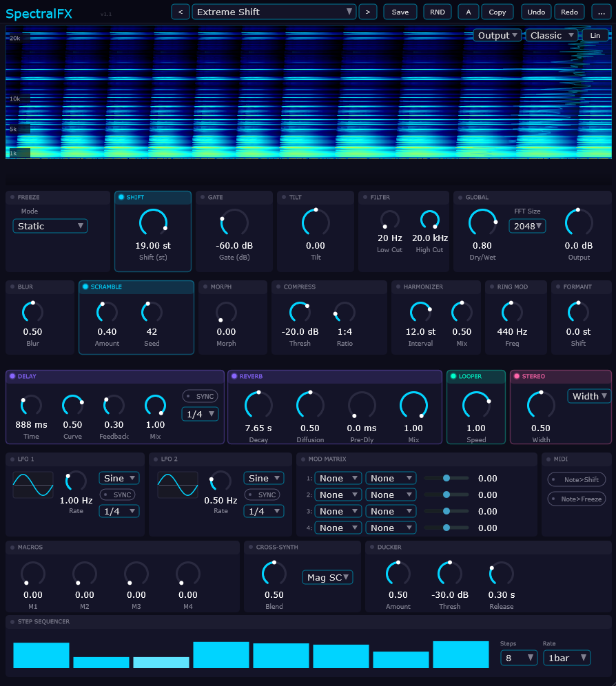
Task: Click the Compress Thresh knob
Action: tap(300, 313)
